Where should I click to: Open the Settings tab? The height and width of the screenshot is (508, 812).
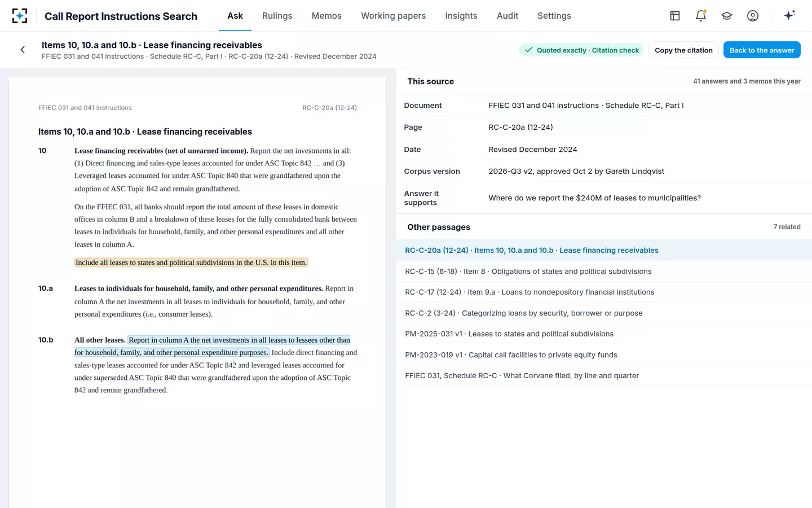(x=554, y=16)
